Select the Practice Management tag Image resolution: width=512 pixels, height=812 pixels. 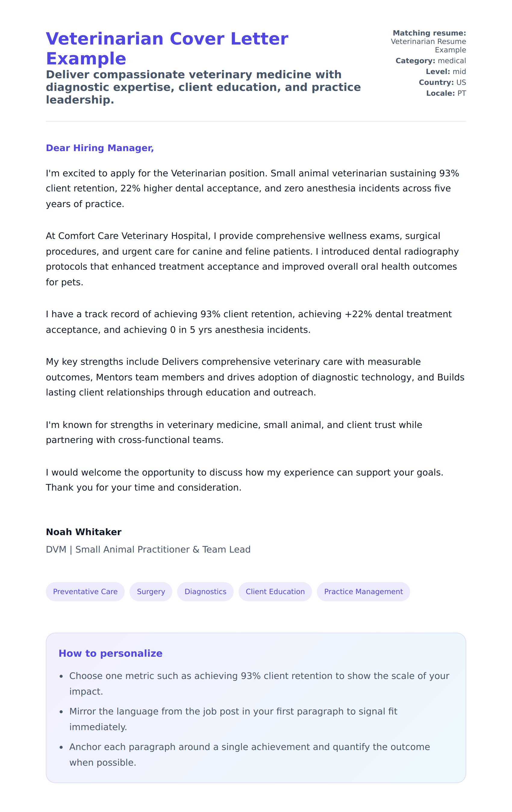point(363,591)
